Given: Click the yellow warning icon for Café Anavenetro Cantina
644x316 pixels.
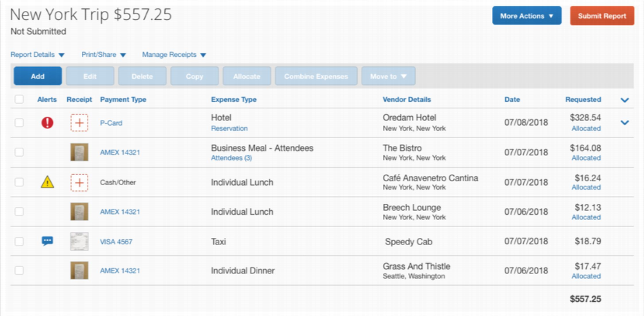Looking at the screenshot, I should click(47, 182).
